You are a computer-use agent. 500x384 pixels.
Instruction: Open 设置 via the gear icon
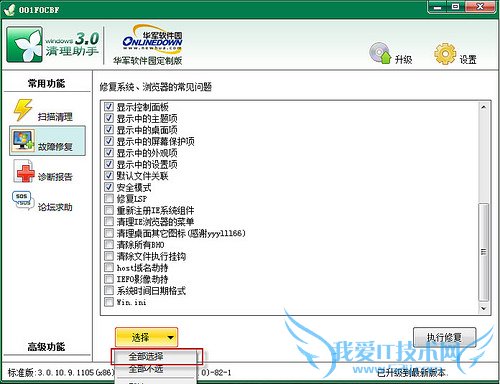point(445,54)
